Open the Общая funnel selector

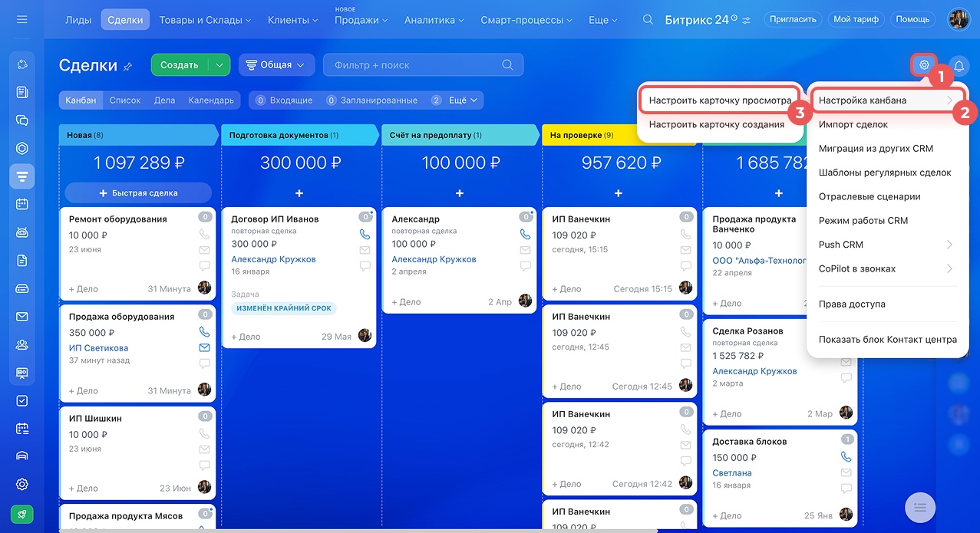(277, 65)
